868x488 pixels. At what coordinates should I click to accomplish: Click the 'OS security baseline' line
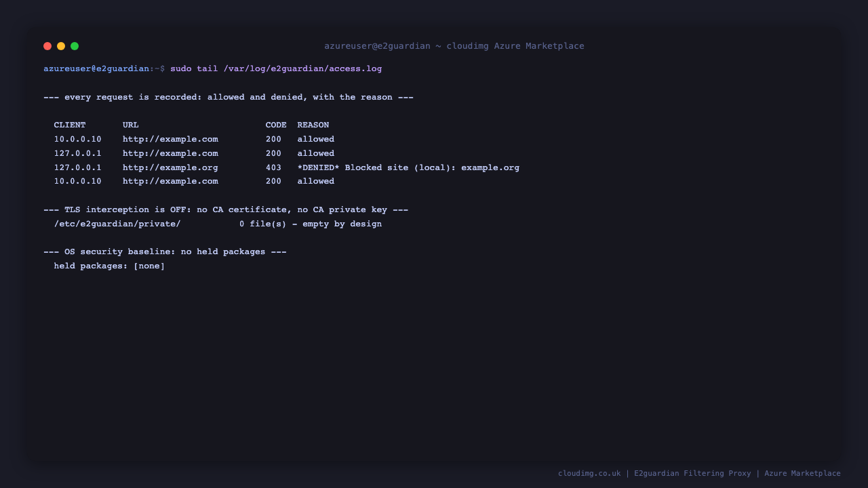tap(165, 251)
